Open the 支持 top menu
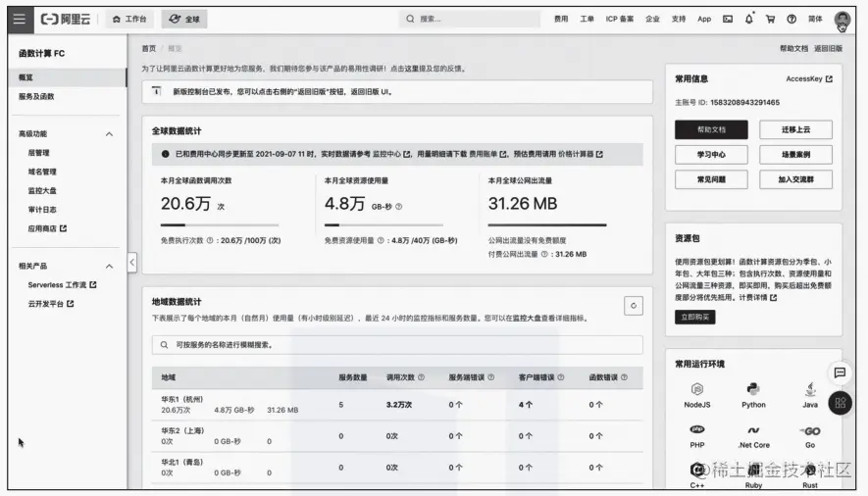The image size is (868, 496). point(678,19)
